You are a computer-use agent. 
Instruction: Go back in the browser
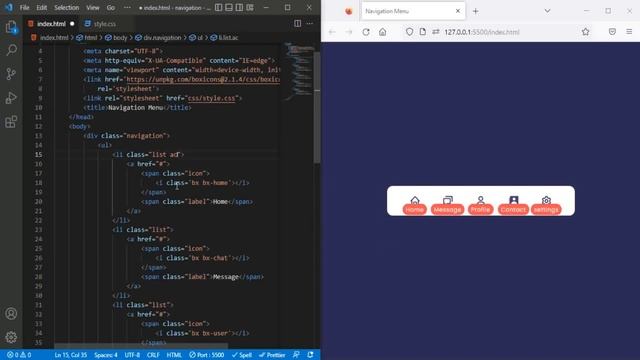(x=332, y=32)
